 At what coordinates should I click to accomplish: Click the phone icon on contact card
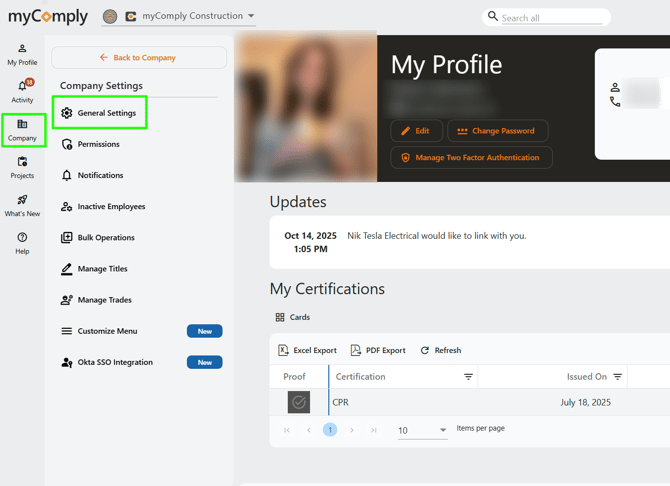tap(615, 102)
